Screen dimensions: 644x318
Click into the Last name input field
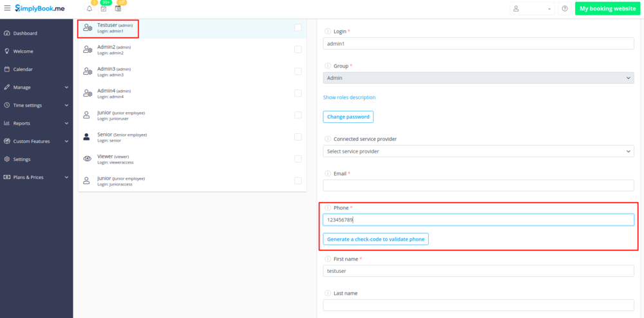pyautogui.click(x=478, y=305)
